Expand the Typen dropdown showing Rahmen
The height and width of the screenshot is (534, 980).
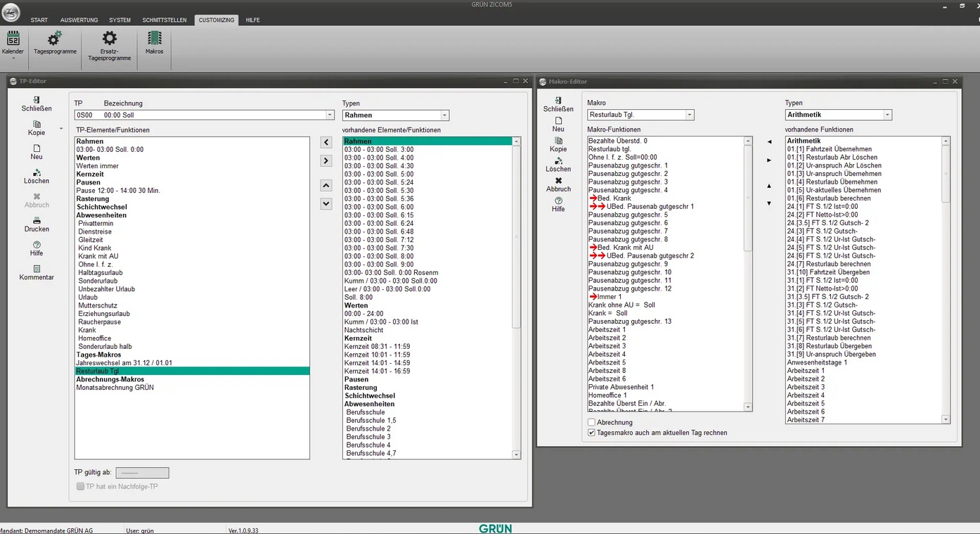(x=444, y=115)
